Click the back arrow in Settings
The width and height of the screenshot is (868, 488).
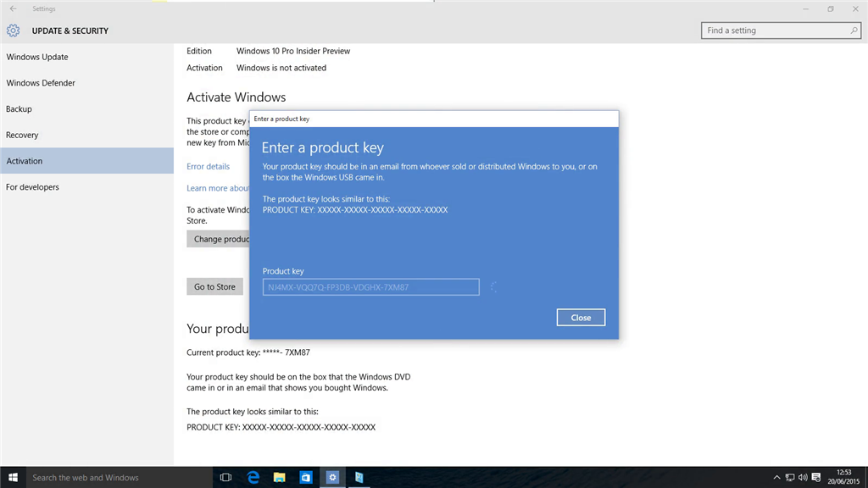(x=14, y=8)
